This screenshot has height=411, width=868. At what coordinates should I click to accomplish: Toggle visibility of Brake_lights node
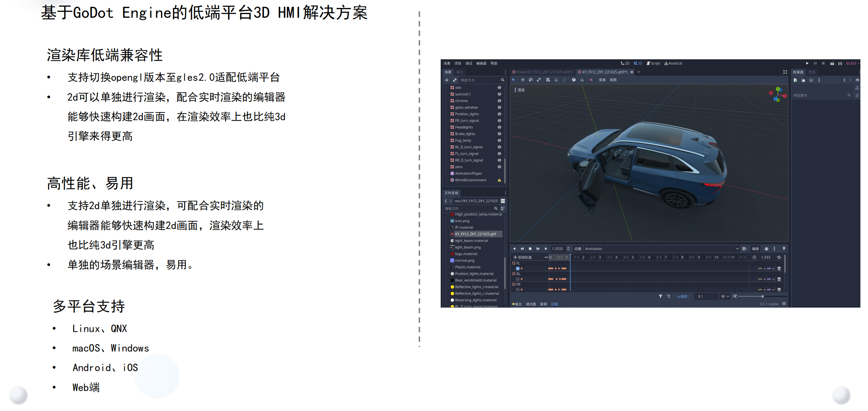(x=499, y=134)
